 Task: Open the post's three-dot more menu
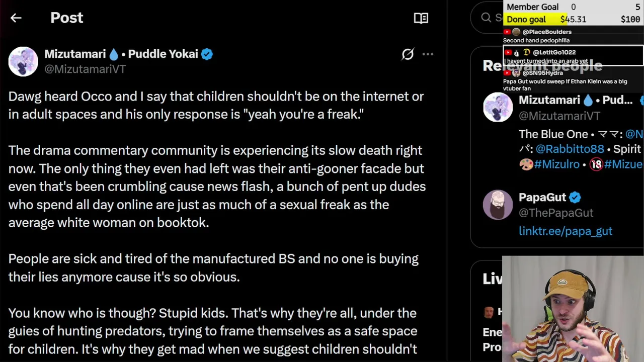pyautogui.click(x=428, y=54)
